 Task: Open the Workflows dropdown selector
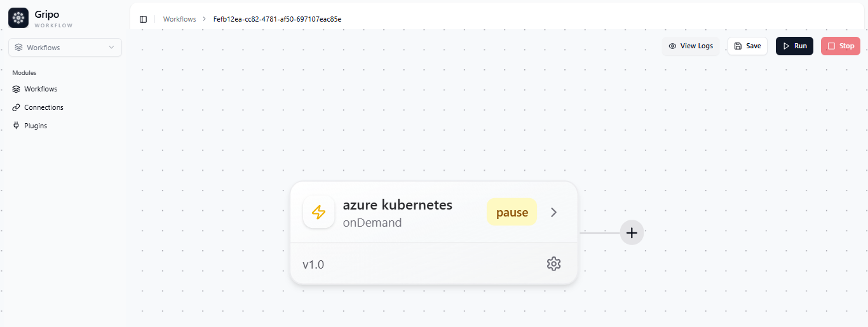click(65, 48)
